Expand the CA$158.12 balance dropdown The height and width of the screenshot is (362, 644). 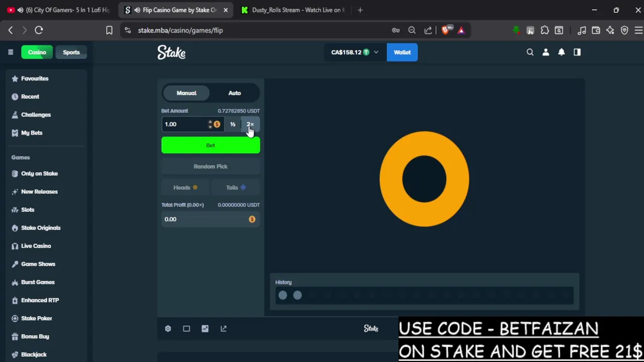point(355,52)
